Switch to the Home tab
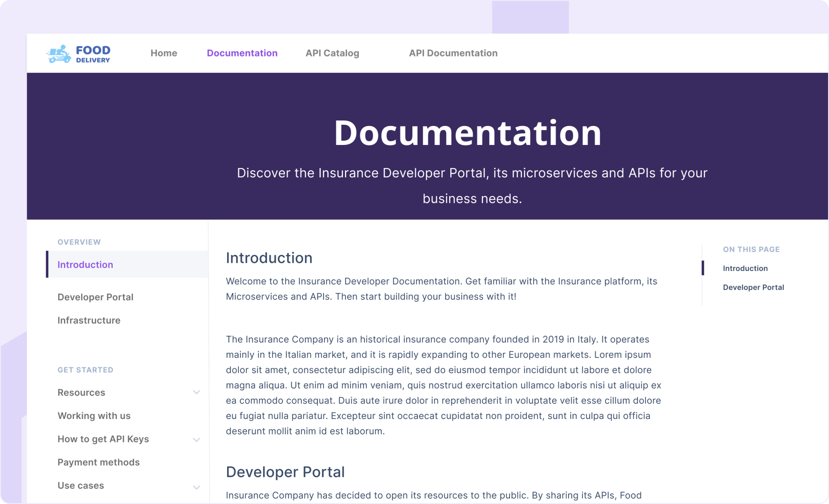This screenshot has height=504, width=829. tap(164, 53)
